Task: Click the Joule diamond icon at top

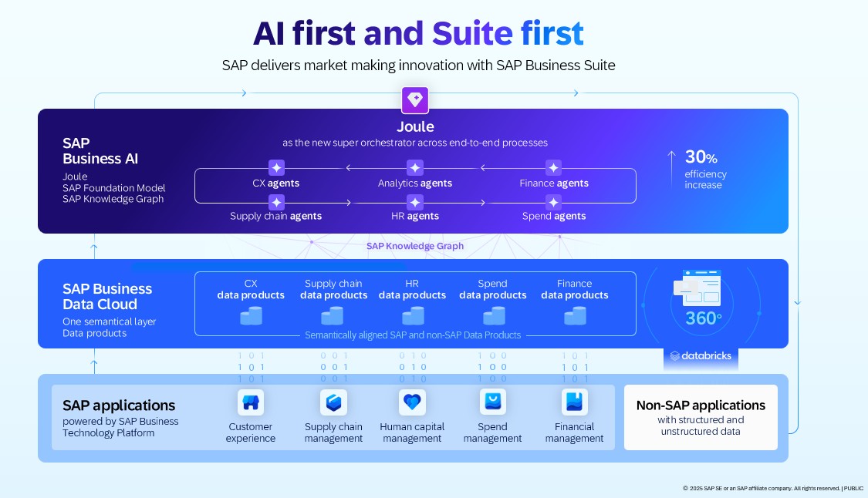Action: click(x=415, y=100)
